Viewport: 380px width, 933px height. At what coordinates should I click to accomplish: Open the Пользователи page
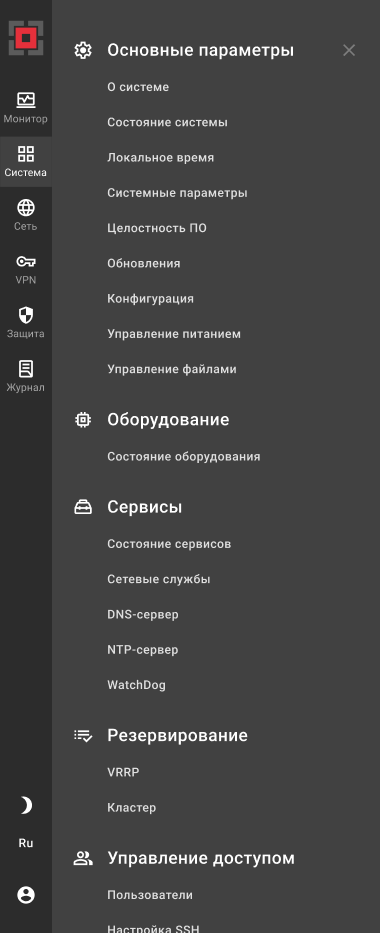click(x=150, y=895)
